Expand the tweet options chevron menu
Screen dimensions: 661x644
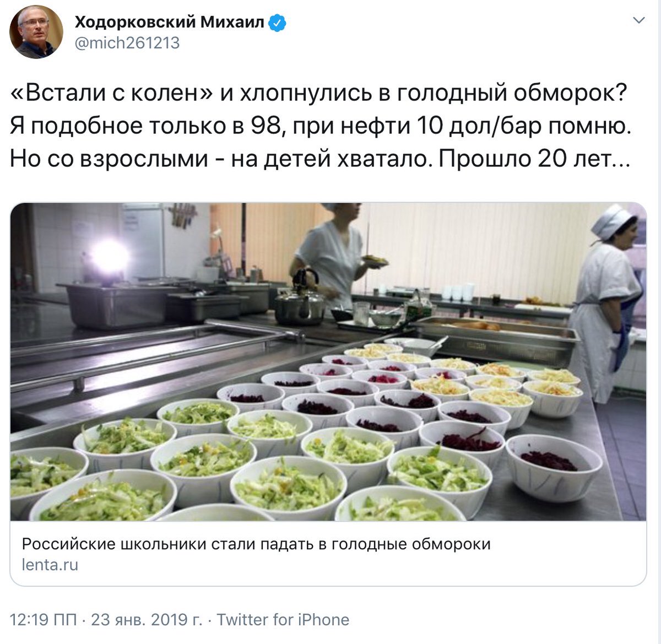pyautogui.click(x=638, y=20)
